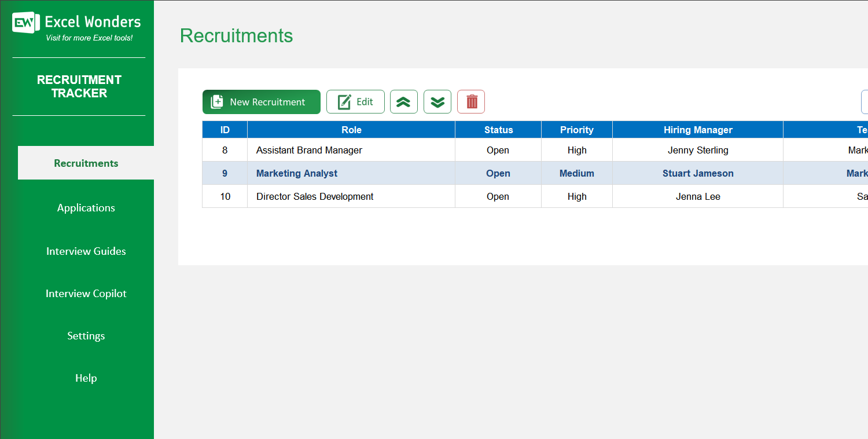Click the Priority column header
The width and height of the screenshot is (868, 439).
coord(576,129)
